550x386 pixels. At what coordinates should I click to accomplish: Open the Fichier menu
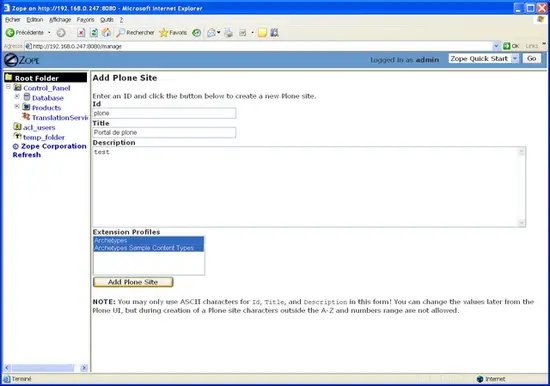(13, 20)
